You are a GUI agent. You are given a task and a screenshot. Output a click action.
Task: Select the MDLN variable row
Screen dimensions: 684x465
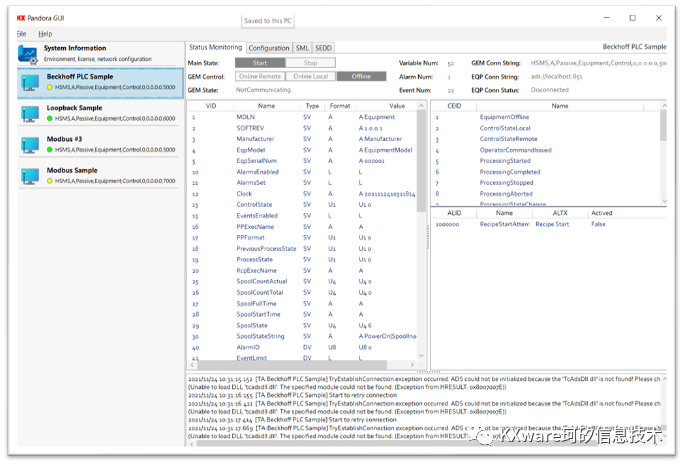coord(303,117)
